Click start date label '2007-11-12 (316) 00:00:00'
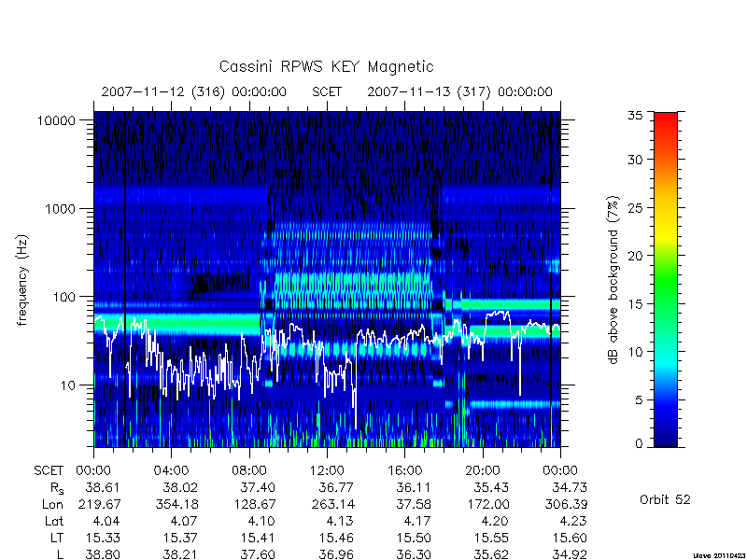The height and width of the screenshot is (560, 747). tap(194, 91)
